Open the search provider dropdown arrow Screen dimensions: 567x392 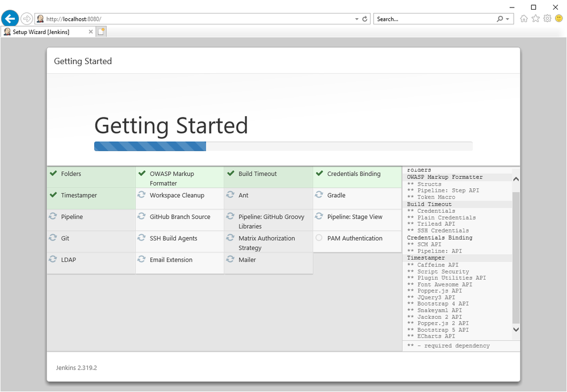(x=508, y=19)
